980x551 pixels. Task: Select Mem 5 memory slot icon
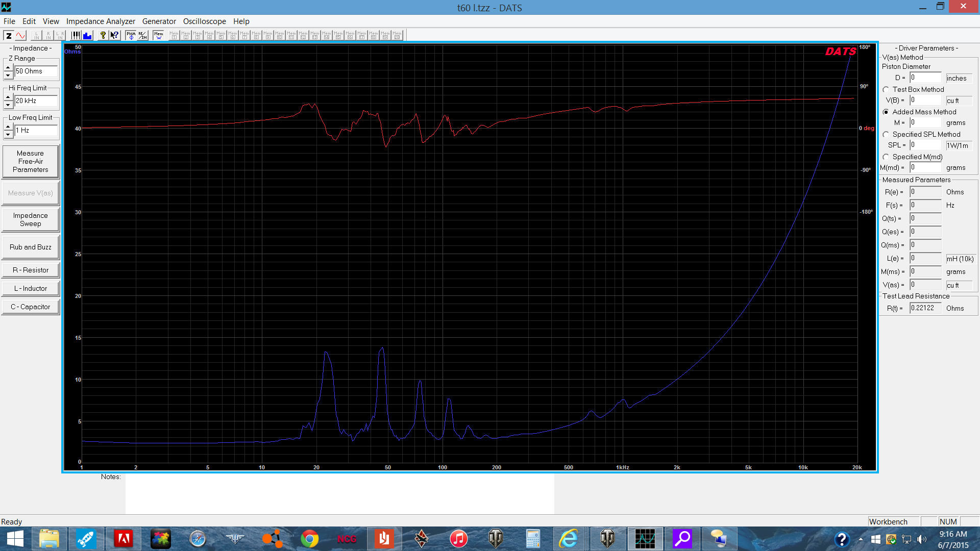[x=221, y=35]
